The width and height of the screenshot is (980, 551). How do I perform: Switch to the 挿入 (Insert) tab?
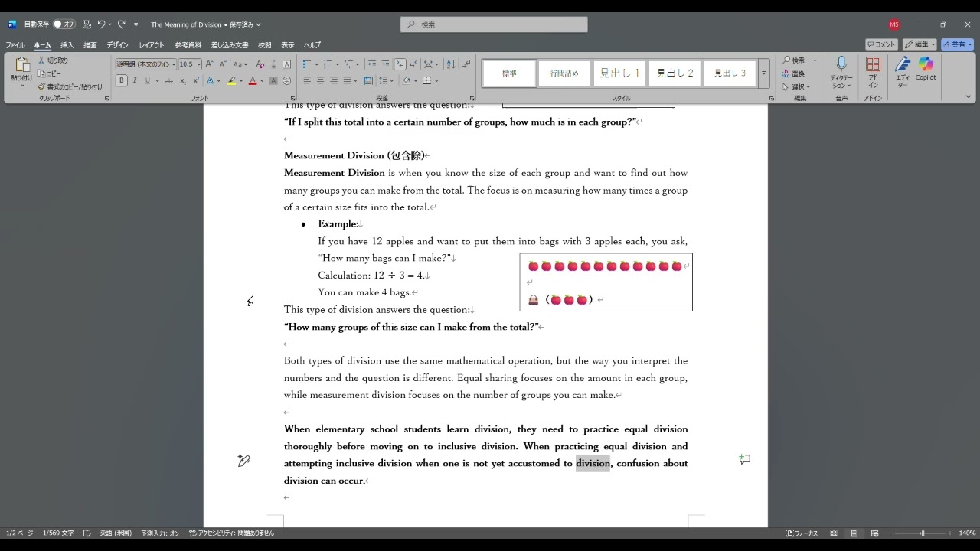point(67,45)
